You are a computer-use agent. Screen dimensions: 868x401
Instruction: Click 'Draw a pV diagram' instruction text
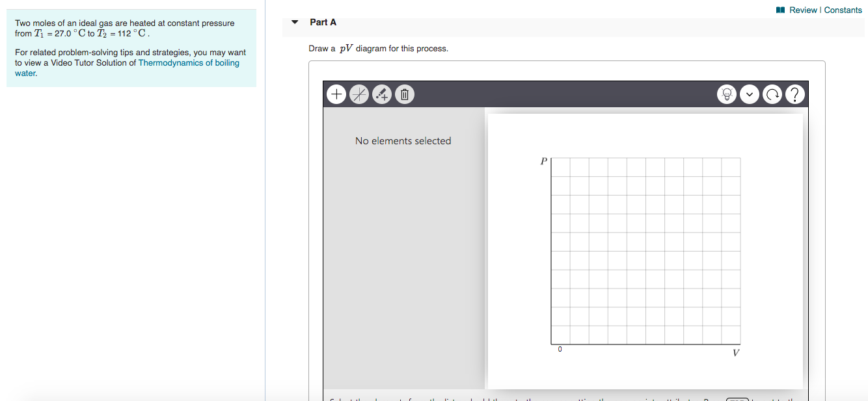click(378, 49)
